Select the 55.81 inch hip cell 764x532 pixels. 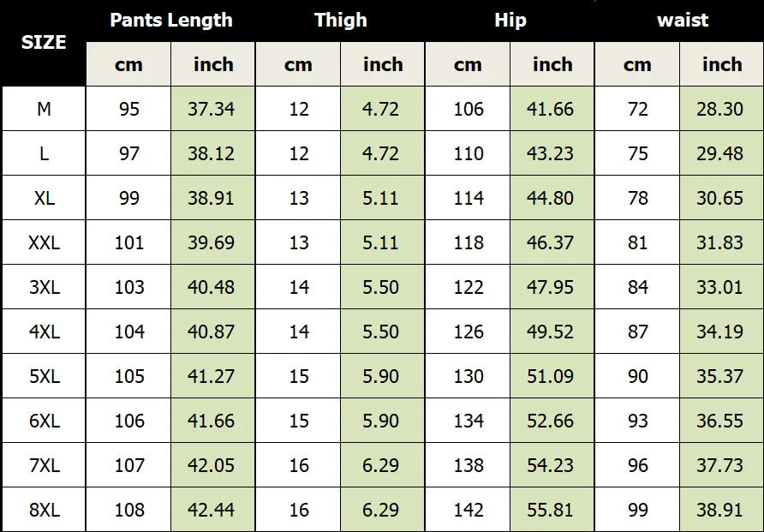click(x=551, y=510)
